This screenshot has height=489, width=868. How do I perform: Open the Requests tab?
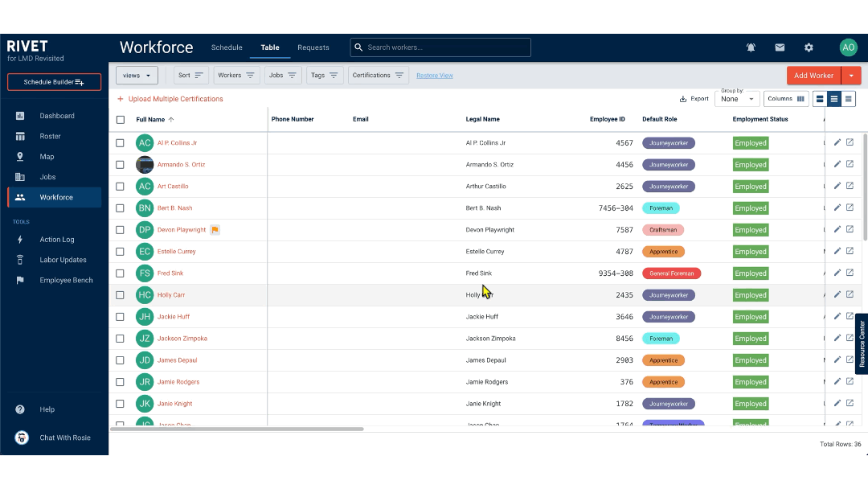313,47
